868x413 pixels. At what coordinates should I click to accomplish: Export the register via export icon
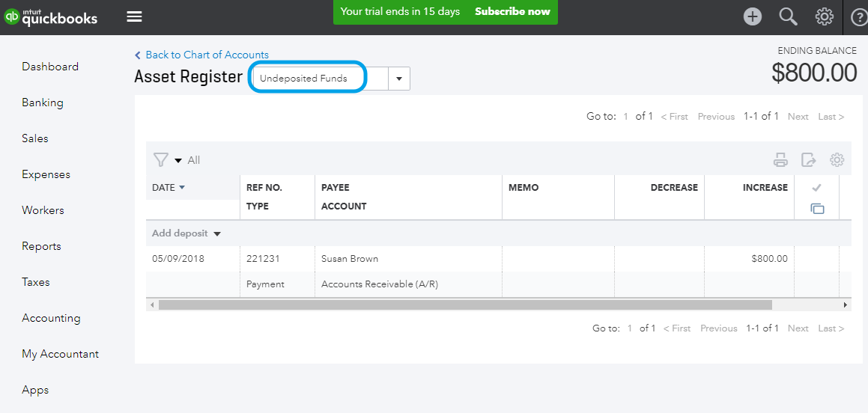(x=809, y=160)
